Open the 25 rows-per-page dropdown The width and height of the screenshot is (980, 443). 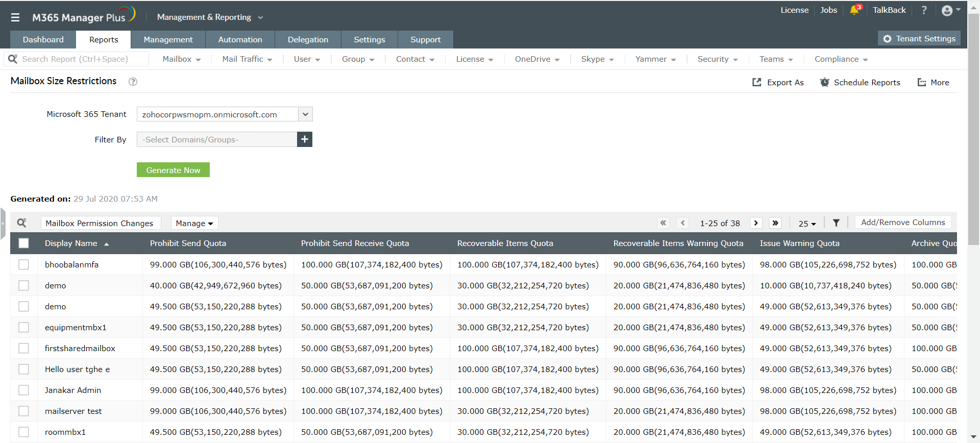click(x=807, y=224)
